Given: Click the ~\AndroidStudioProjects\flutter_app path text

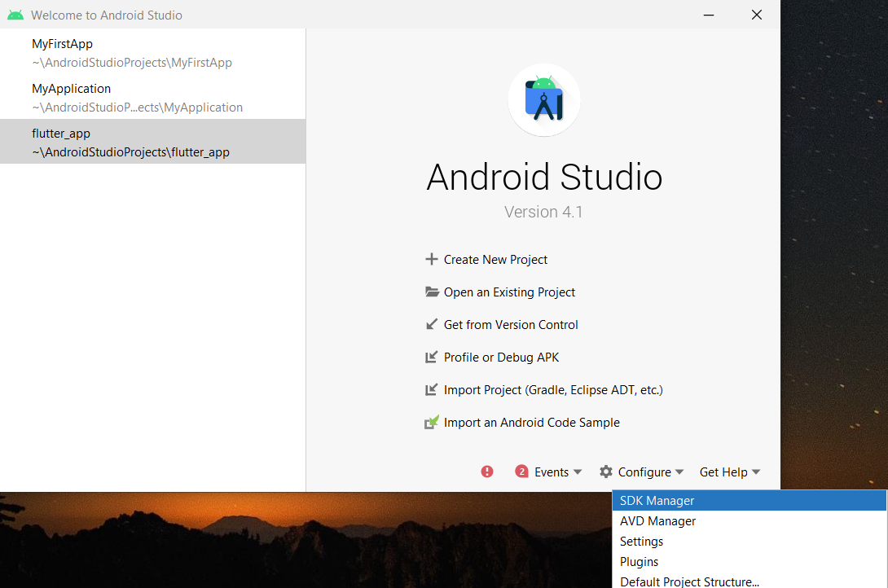Looking at the screenshot, I should pyautogui.click(x=131, y=152).
